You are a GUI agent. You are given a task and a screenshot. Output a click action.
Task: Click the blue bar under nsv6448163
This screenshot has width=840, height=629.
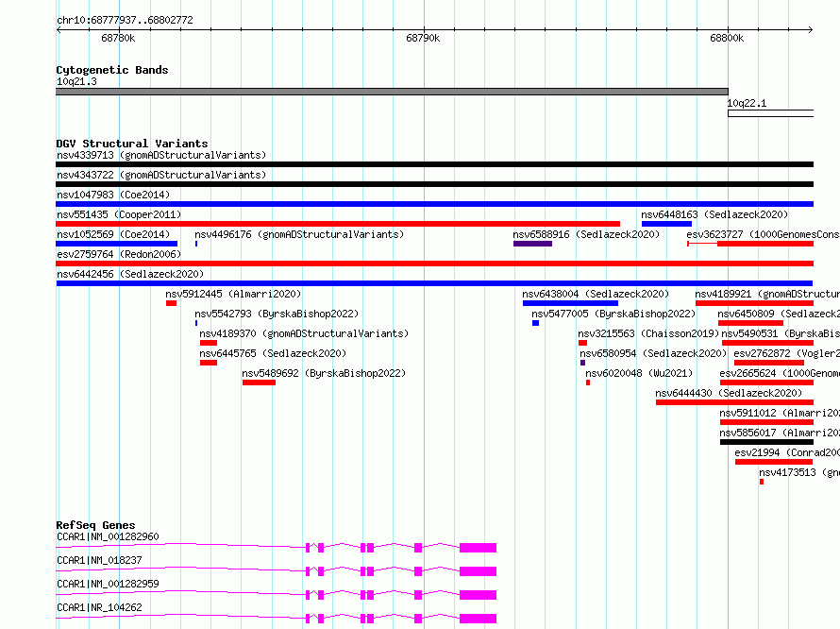[x=666, y=224]
